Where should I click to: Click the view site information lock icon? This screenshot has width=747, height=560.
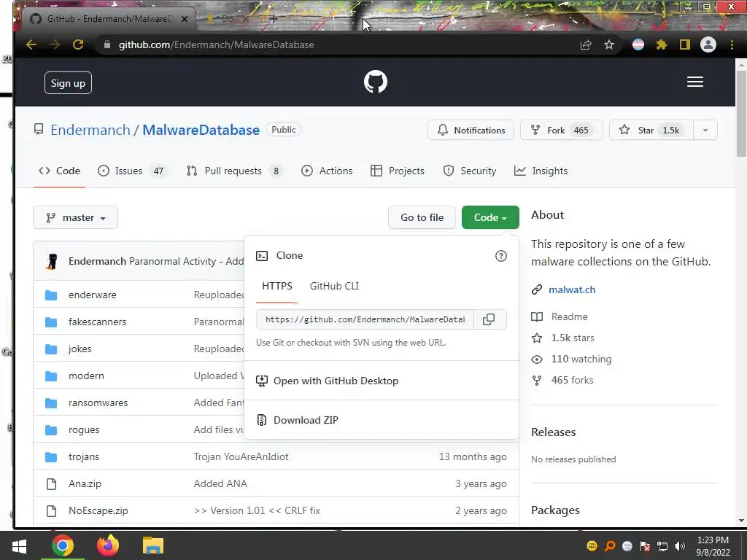107,44
